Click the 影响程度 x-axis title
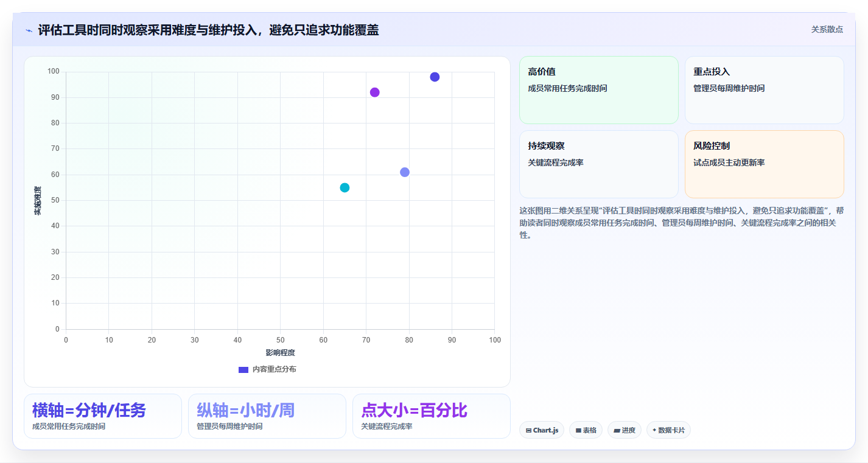The height and width of the screenshot is (463, 868). coord(280,353)
